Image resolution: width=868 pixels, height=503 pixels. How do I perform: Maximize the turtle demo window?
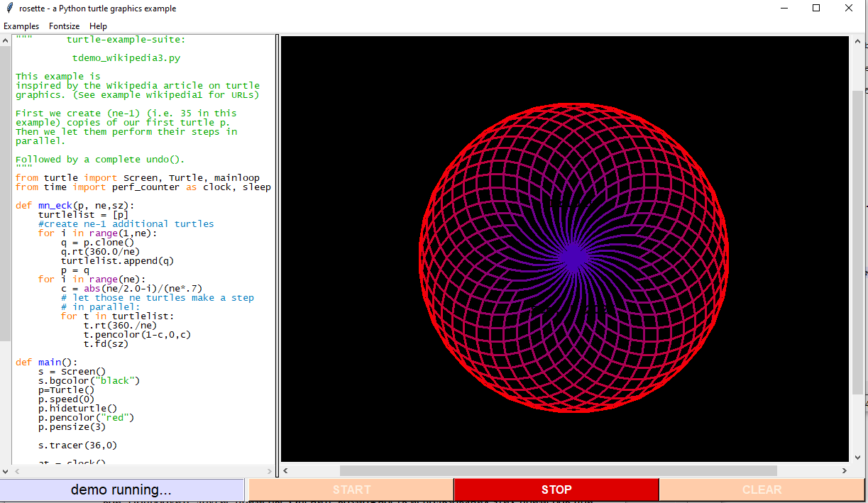click(x=816, y=9)
